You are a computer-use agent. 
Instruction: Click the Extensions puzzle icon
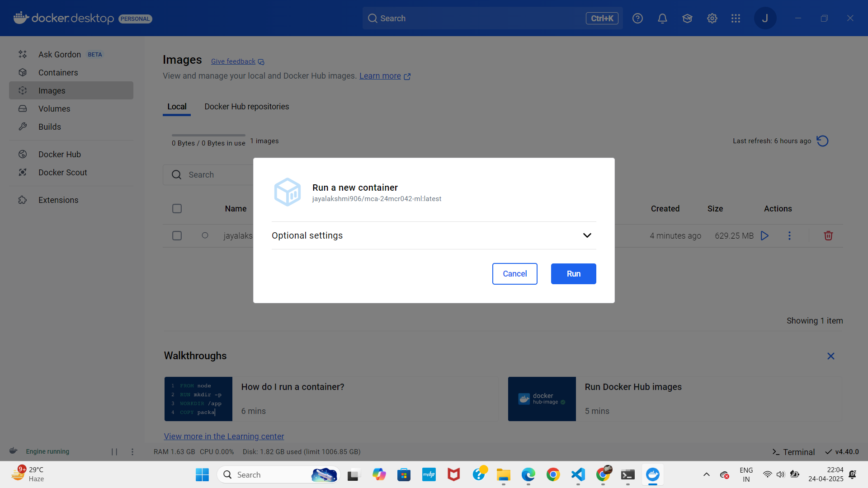(x=23, y=200)
